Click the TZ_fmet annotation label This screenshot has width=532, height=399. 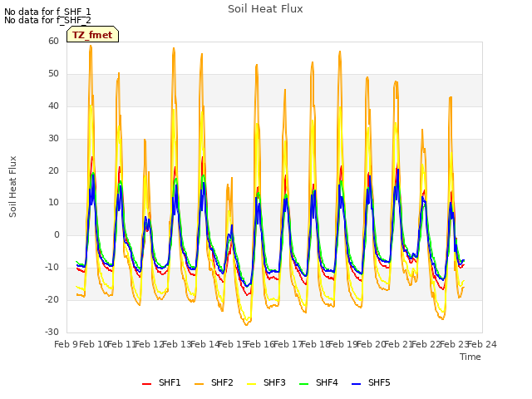[92, 35]
